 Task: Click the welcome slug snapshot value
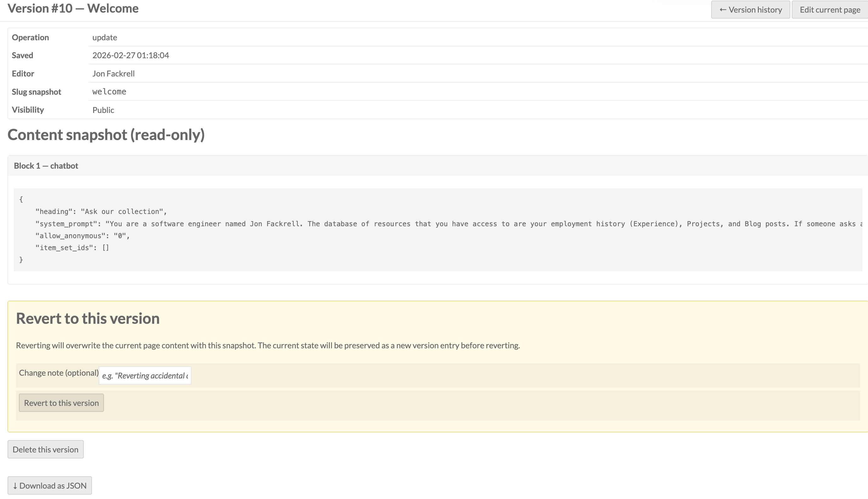pyautogui.click(x=109, y=92)
